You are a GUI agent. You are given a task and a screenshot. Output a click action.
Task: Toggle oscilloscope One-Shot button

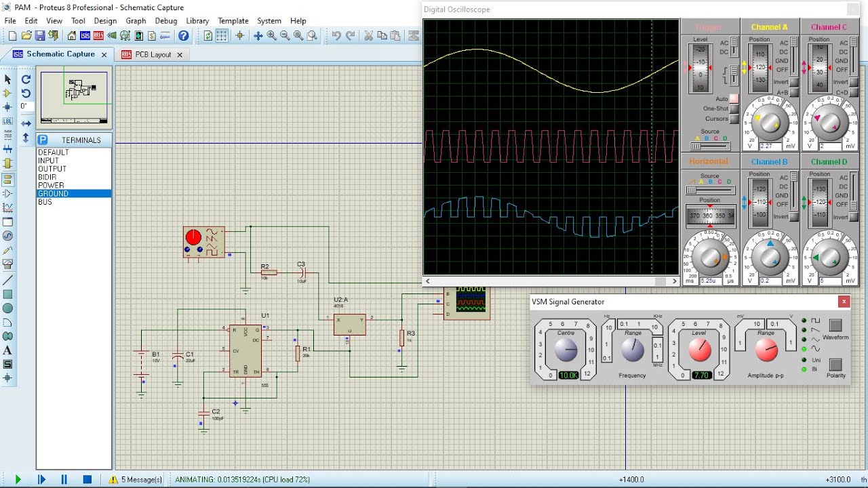(x=734, y=108)
